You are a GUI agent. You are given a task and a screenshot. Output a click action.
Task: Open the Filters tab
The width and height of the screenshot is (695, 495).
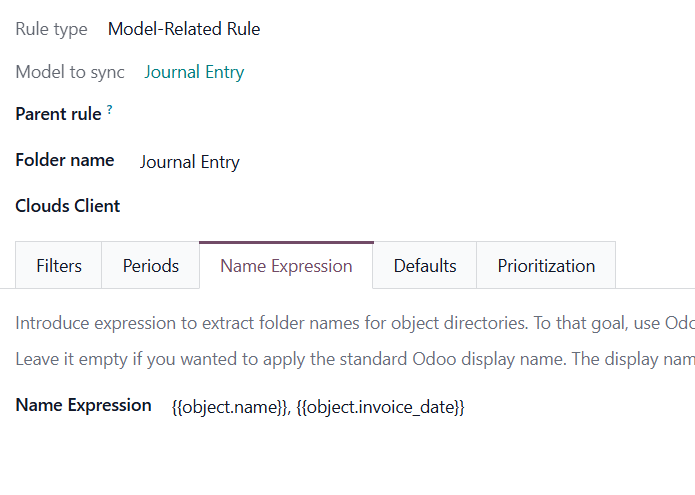(x=59, y=266)
